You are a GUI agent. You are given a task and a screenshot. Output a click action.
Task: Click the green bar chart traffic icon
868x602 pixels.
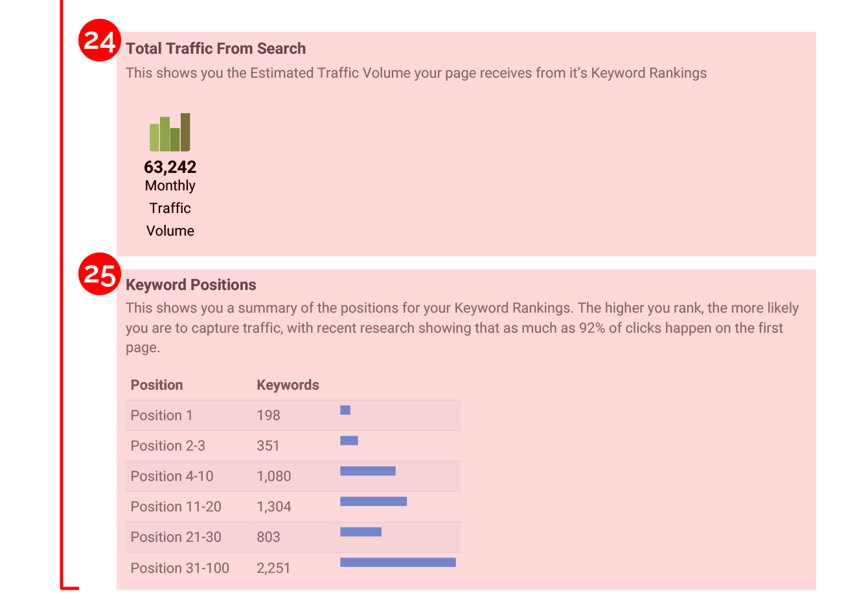(170, 133)
